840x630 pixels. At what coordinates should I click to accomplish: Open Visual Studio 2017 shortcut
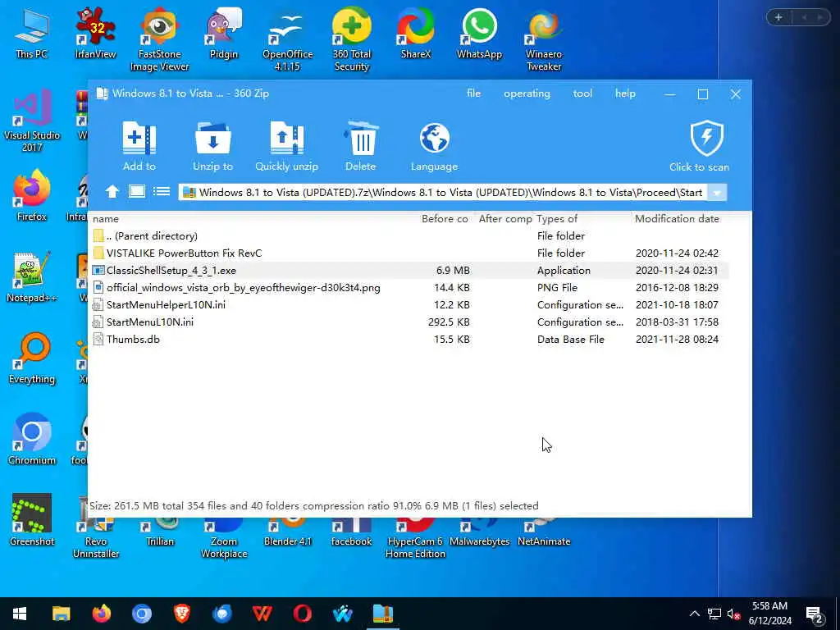[x=32, y=121]
